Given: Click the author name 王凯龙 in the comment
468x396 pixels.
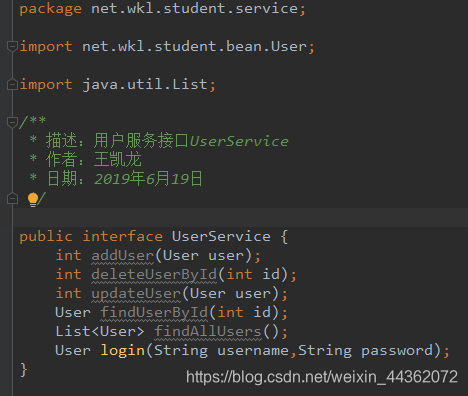Looking at the screenshot, I should tap(118, 160).
